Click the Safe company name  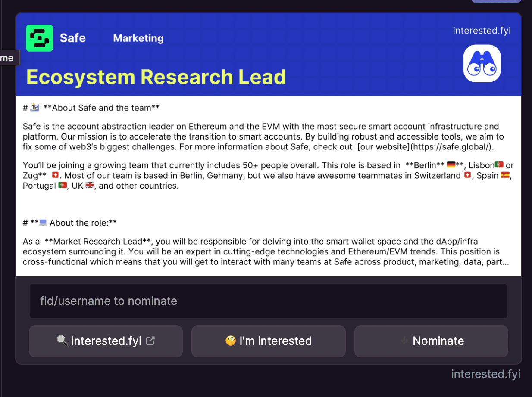click(72, 38)
